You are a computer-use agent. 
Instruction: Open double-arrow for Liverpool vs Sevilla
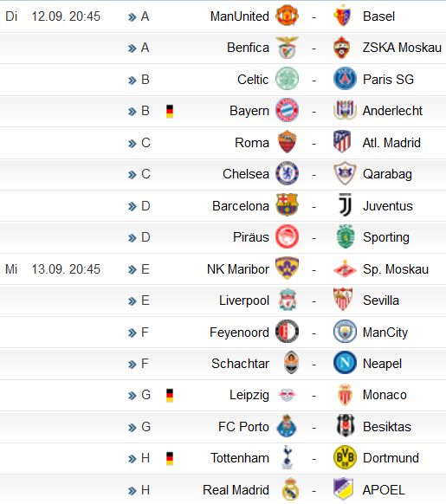tap(133, 301)
